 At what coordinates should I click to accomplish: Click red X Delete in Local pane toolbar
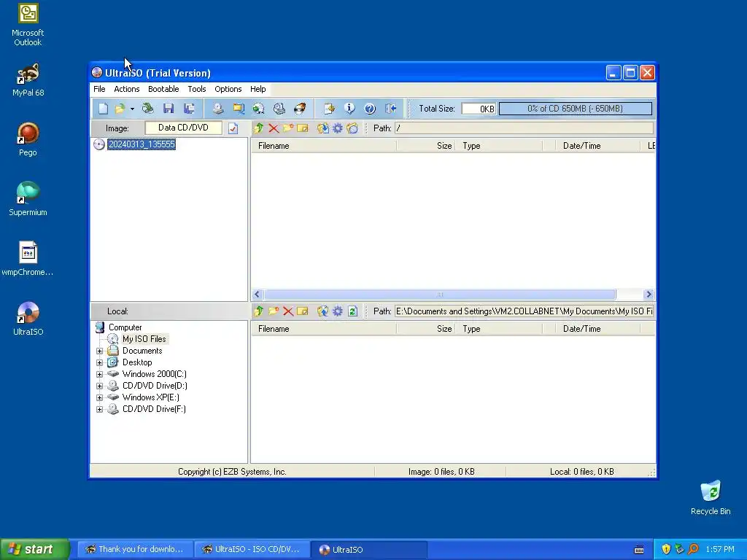[287, 311]
